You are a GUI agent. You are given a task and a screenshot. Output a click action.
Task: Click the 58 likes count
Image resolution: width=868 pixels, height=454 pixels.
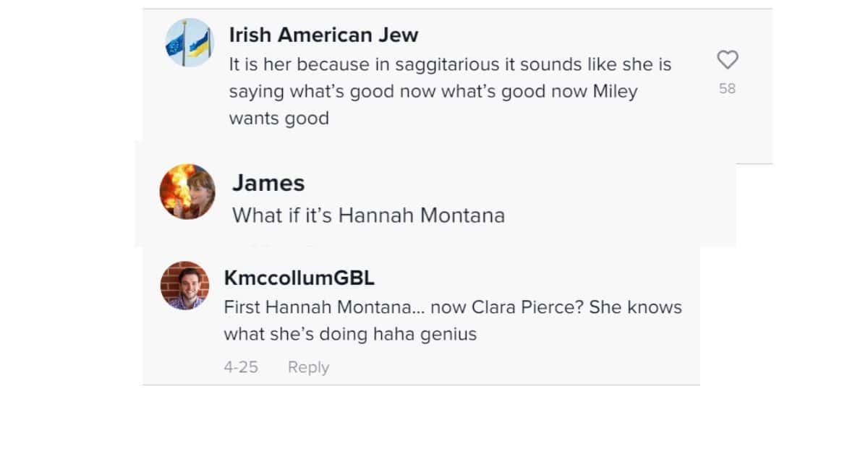pos(727,88)
